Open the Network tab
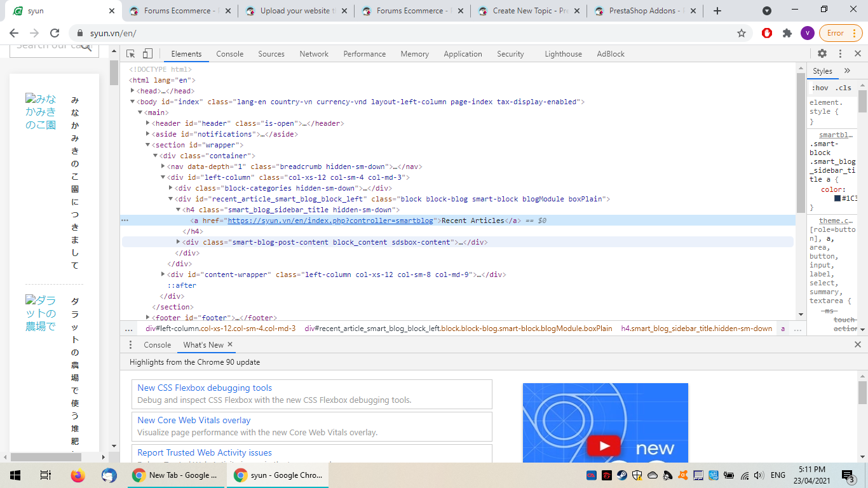 314,54
